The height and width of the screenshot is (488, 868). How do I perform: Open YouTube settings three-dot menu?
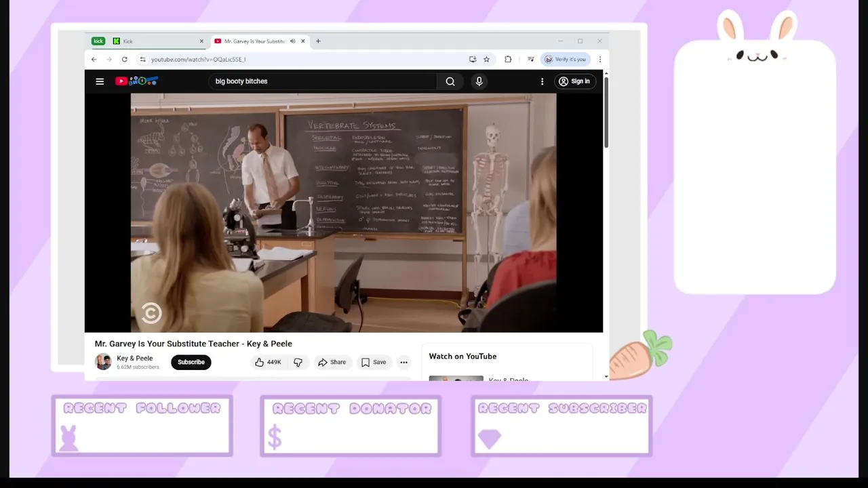[x=542, y=81]
